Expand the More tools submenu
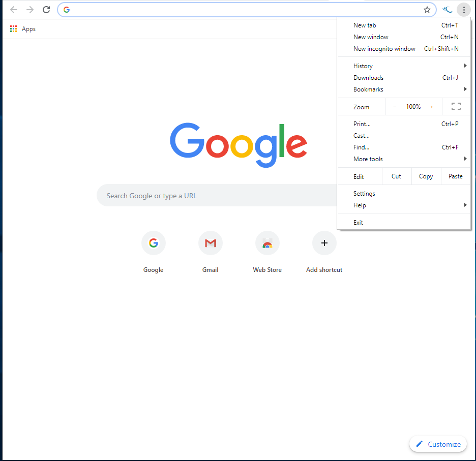 (x=404, y=159)
